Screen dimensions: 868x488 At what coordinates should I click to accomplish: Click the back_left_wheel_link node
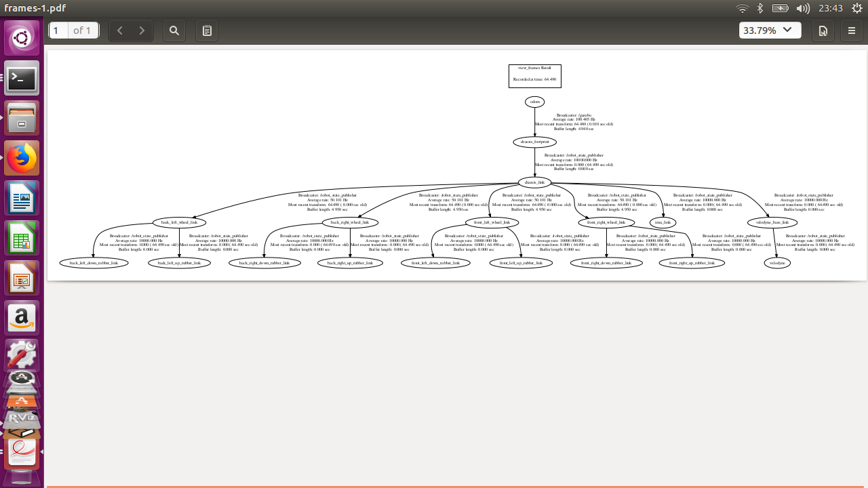pos(179,222)
